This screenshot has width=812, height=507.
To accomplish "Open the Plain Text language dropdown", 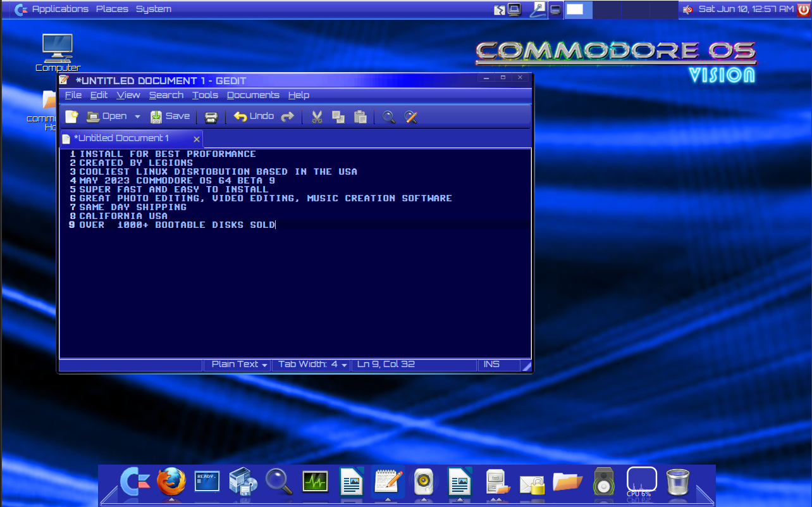I will tap(239, 365).
